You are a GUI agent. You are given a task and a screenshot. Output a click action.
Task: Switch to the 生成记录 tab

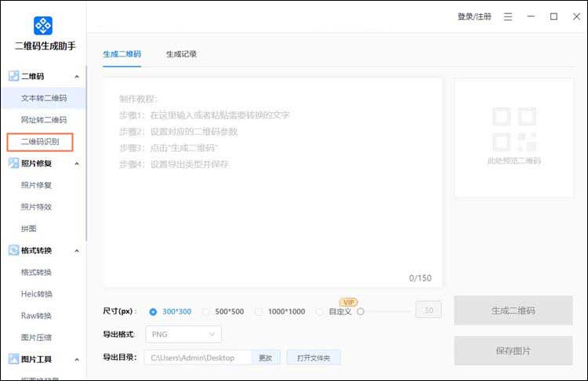tap(181, 54)
